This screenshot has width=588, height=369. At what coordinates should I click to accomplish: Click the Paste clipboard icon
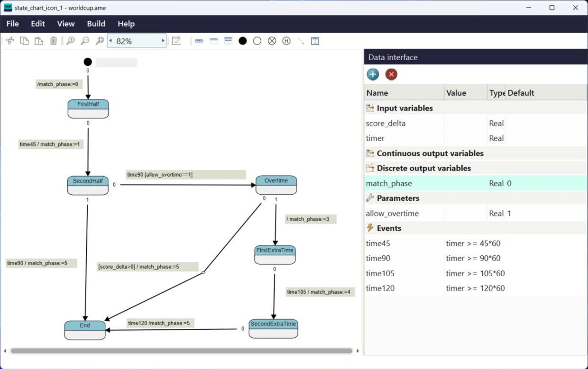(x=38, y=41)
